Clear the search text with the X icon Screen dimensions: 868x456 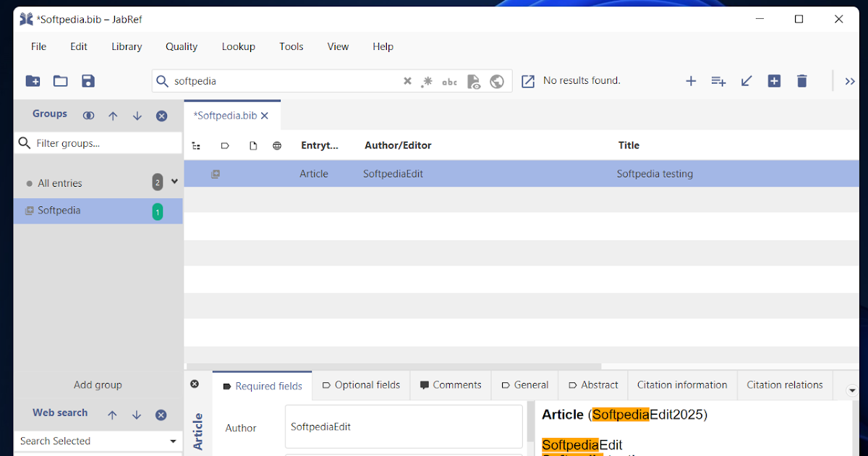click(x=407, y=81)
